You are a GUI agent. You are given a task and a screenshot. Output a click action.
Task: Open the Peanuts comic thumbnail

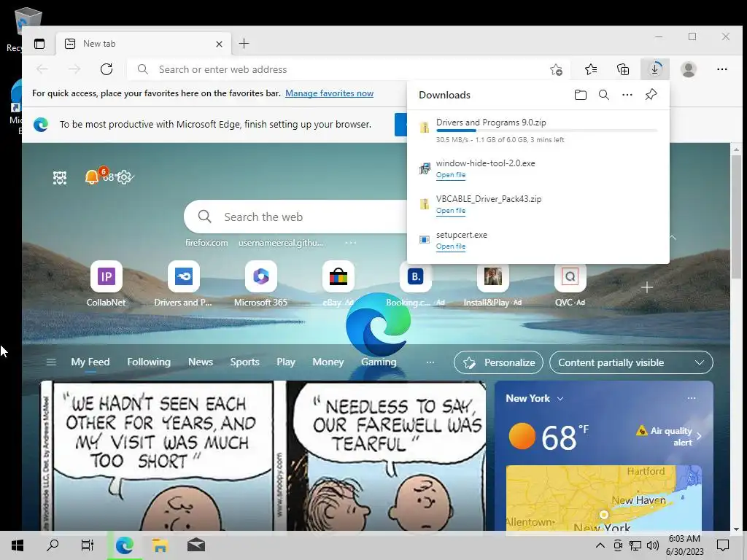263,456
